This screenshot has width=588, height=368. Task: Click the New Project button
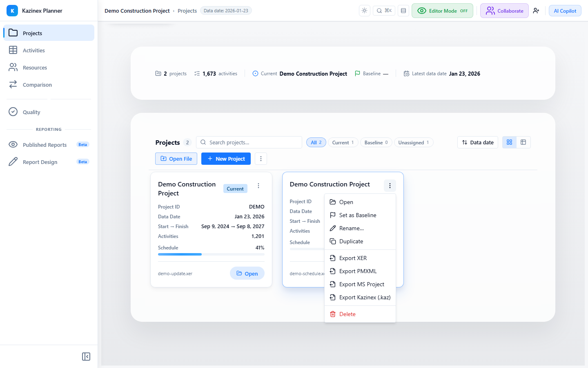coord(226,159)
